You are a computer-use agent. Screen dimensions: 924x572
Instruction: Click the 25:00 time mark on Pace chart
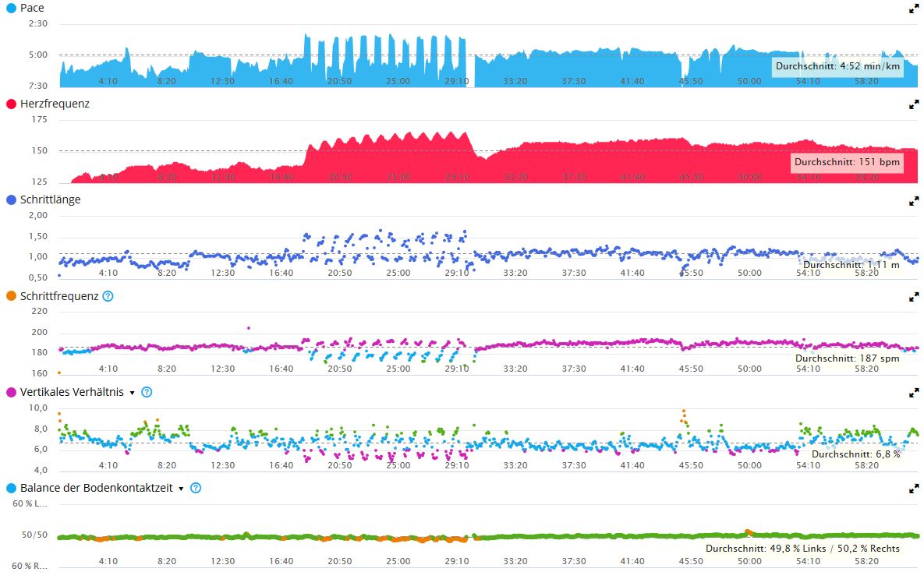[x=398, y=81]
